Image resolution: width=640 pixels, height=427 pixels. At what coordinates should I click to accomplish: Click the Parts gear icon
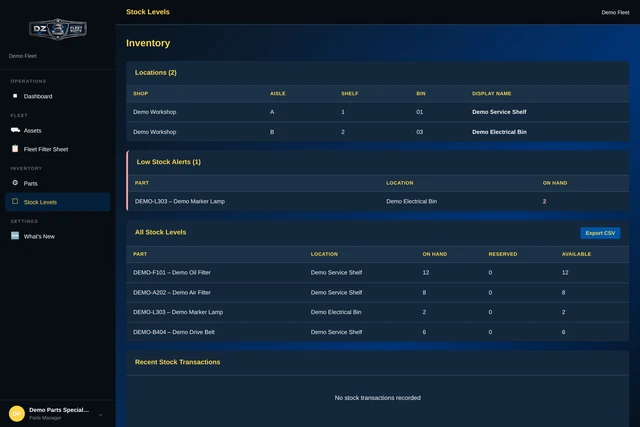[x=15, y=183]
